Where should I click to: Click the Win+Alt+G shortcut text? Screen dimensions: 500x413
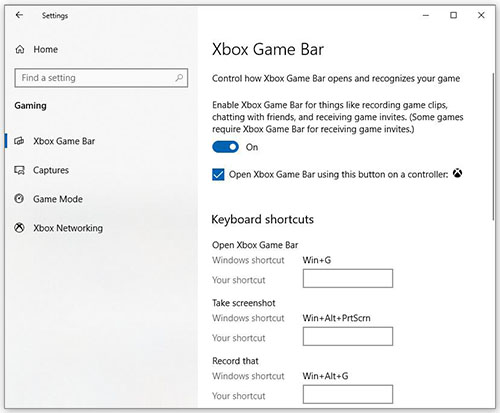325,376
